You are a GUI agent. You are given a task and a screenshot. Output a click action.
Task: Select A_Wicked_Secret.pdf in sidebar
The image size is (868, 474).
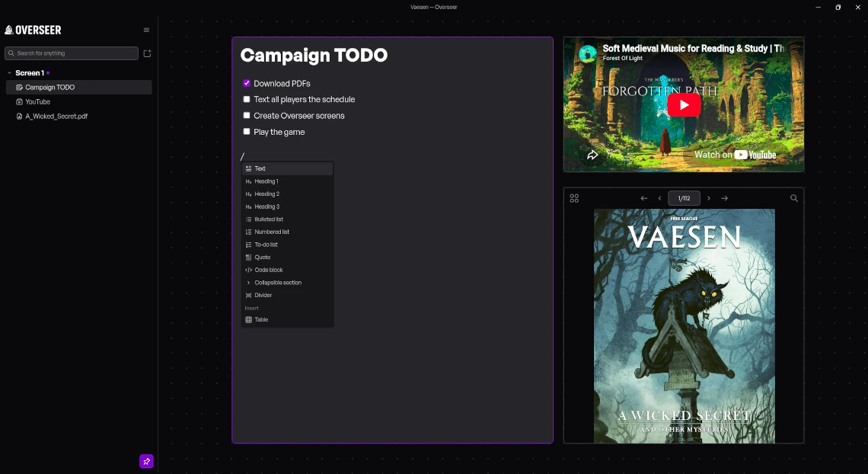coord(78,117)
